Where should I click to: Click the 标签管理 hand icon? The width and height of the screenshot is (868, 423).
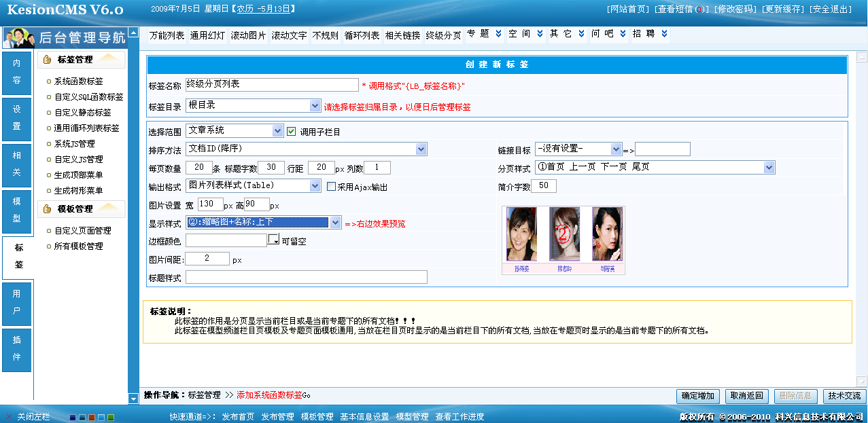tap(48, 60)
